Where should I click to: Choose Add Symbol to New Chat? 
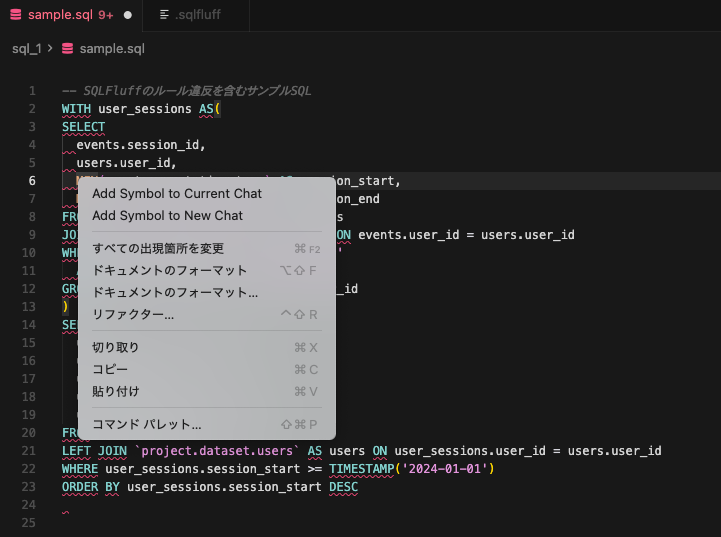click(x=167, y=215)
